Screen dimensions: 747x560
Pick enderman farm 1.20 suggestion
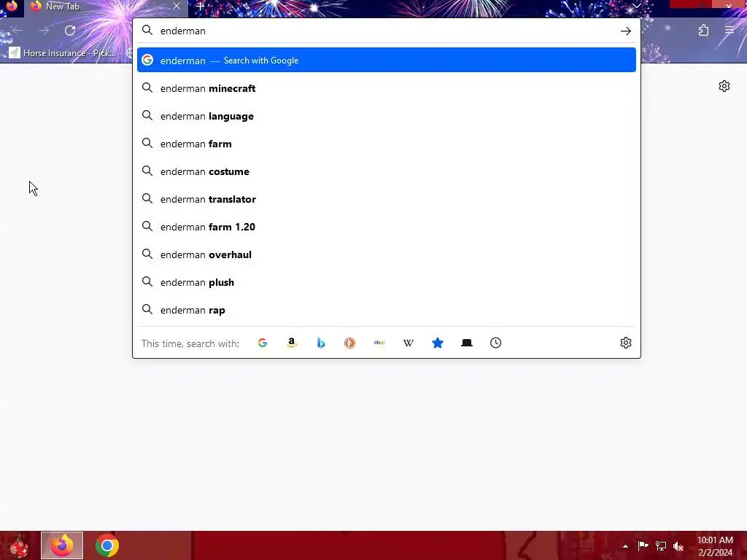point(387,227)
